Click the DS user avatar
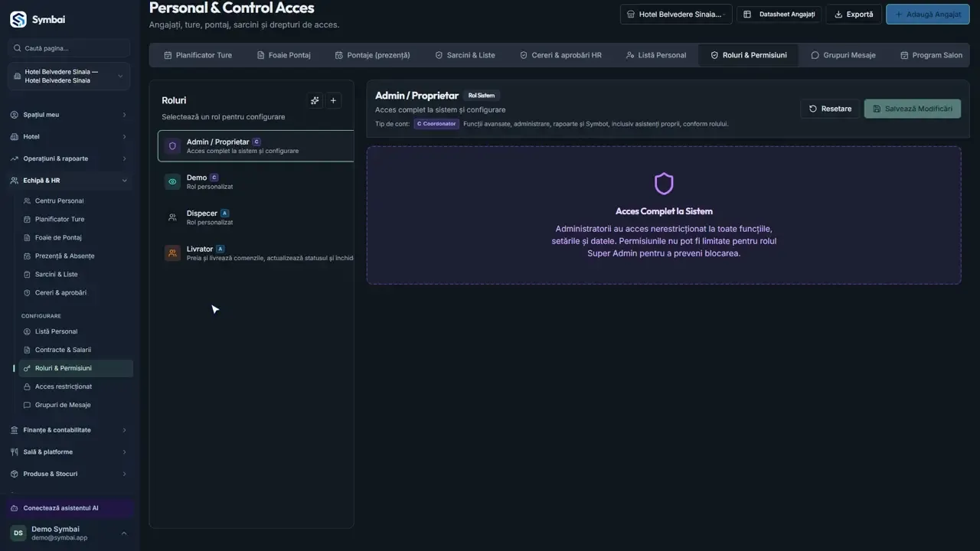980x551 pixels. [18, 533]
